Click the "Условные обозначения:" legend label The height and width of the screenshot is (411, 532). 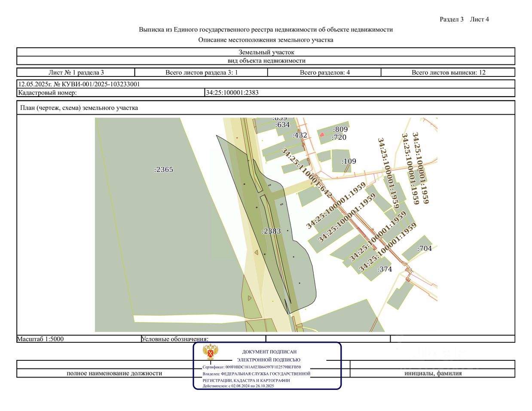175,339
